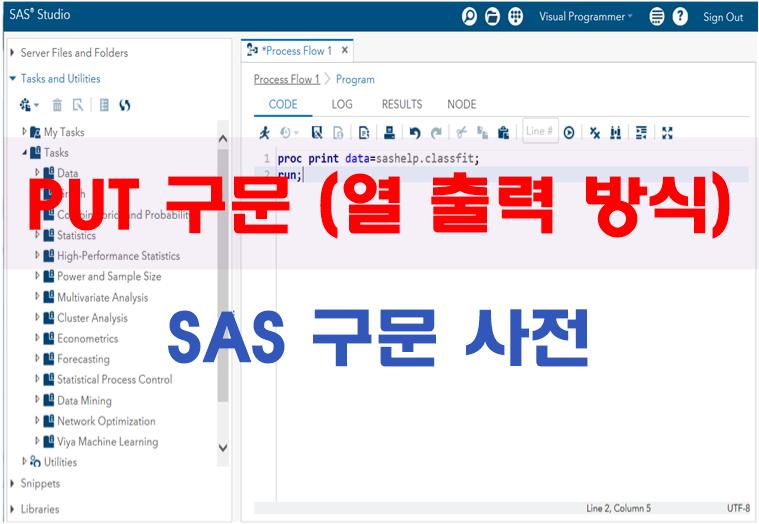Expand the Server Files and Folders section

tap(13, 52)
